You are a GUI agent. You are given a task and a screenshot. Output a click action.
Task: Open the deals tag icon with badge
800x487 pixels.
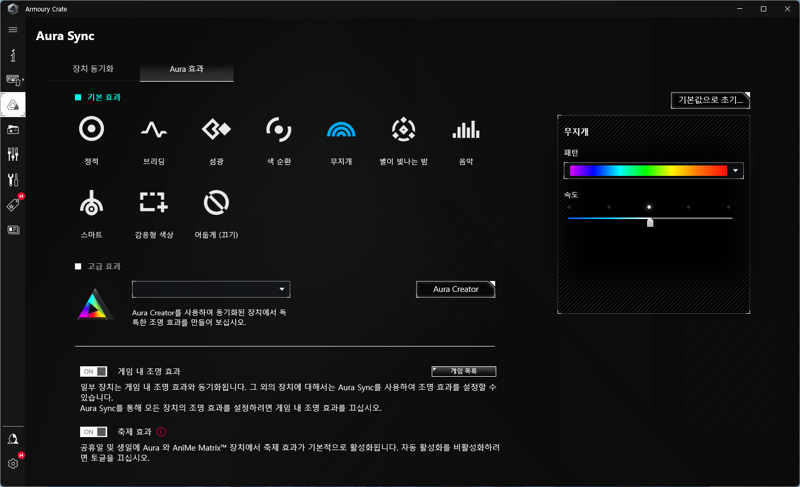13,204
